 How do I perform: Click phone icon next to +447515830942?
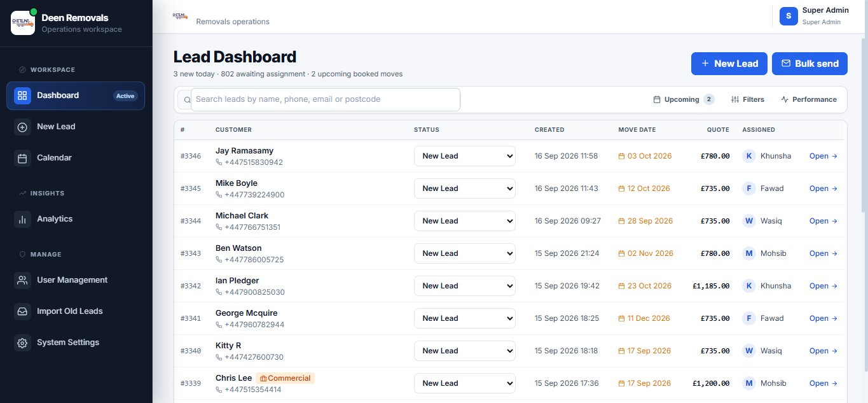[219, 162]
